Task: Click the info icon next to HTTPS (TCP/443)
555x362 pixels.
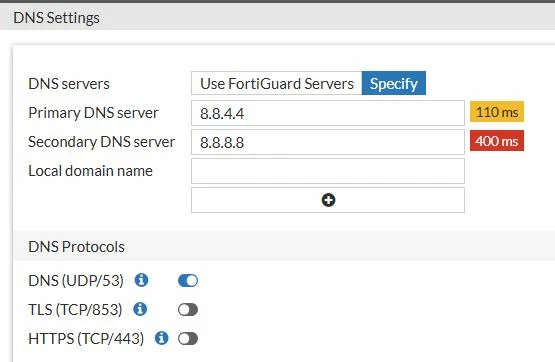Action: pyautogui.click(x=162, y=338)
